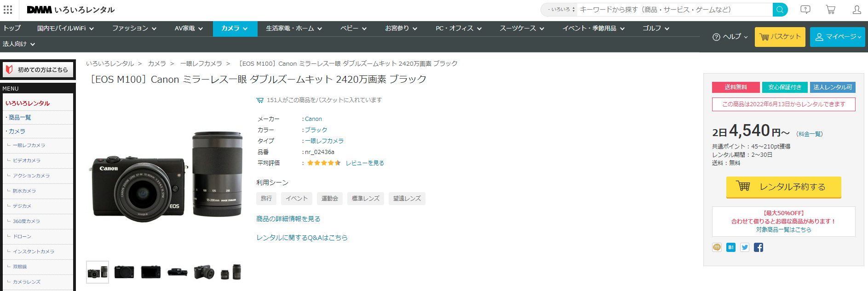Select the first thumbnail with camera and lens
868x291 pixels.
click(98, 272)
